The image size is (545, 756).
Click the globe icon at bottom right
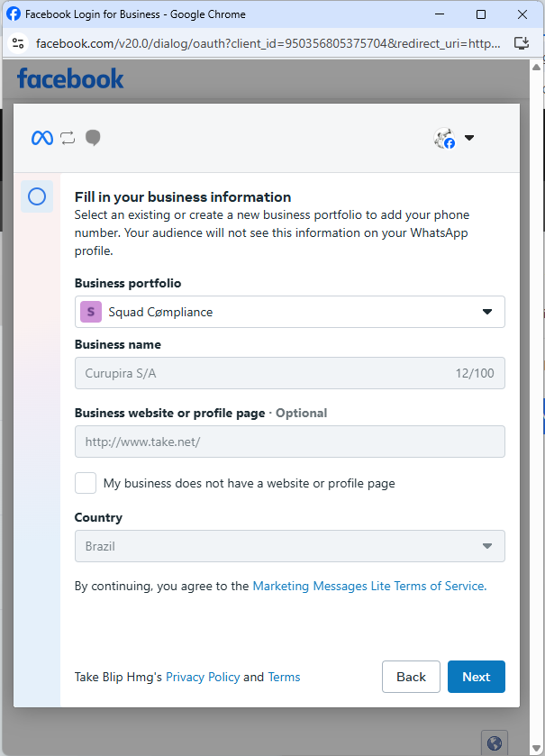pyautogui.click(x=494, y=742)
